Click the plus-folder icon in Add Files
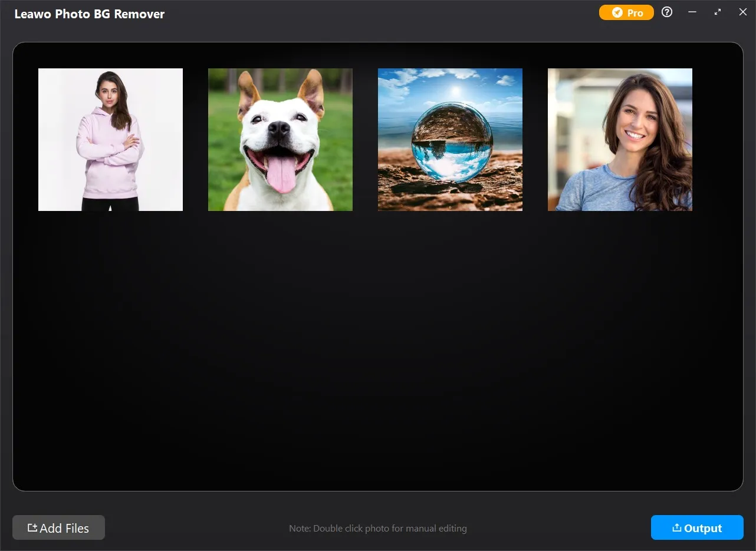 pos(32,528)
